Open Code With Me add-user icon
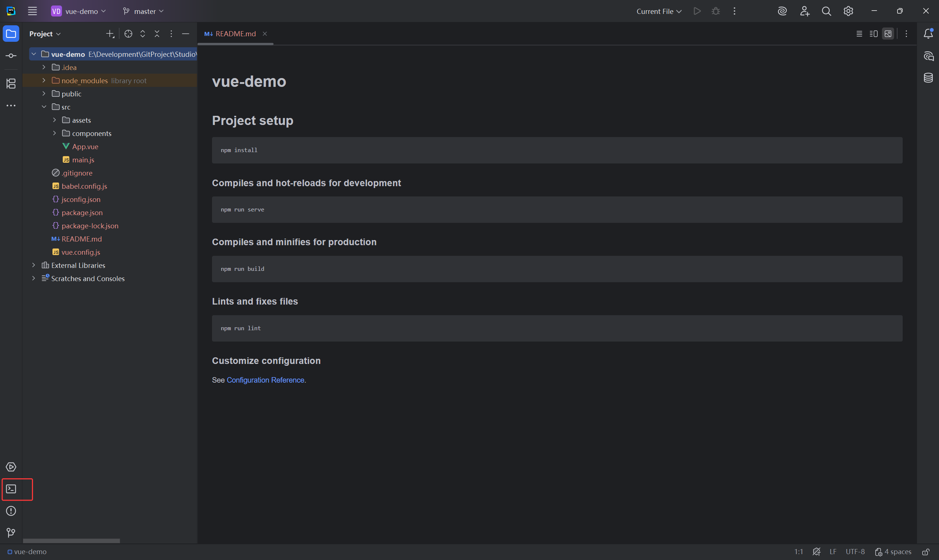The height and width of the screenshot is (560, 939). (x=805, y=11)
